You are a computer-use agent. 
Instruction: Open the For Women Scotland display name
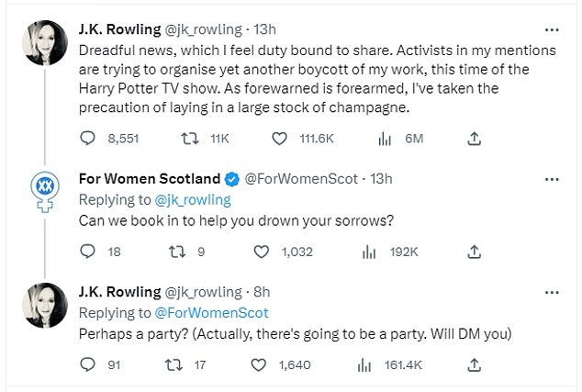(x=151, y=178)
